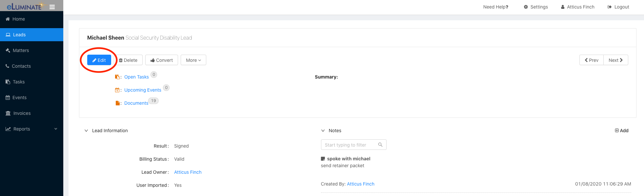Collapse the Lead Information section

click(86, 131)
